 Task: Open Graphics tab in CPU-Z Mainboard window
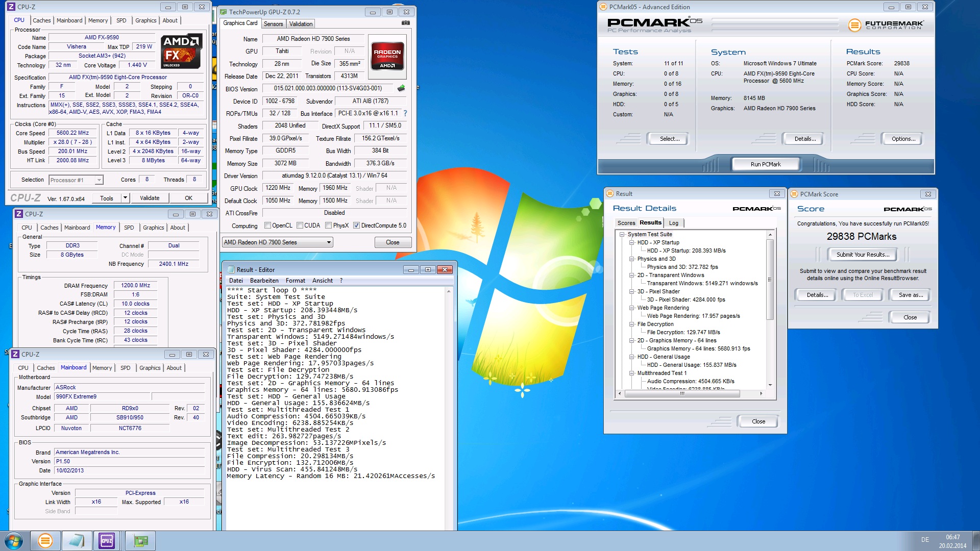click(150, 368)
